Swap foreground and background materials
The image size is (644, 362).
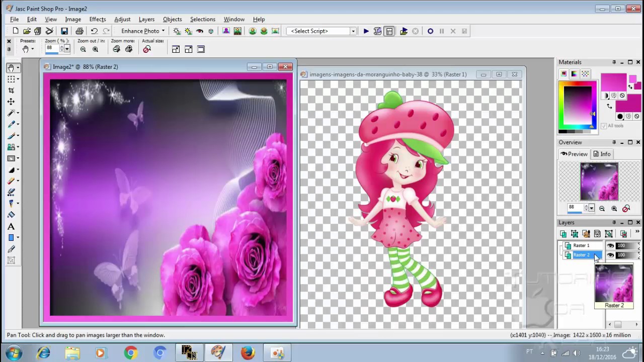point(609,106)
